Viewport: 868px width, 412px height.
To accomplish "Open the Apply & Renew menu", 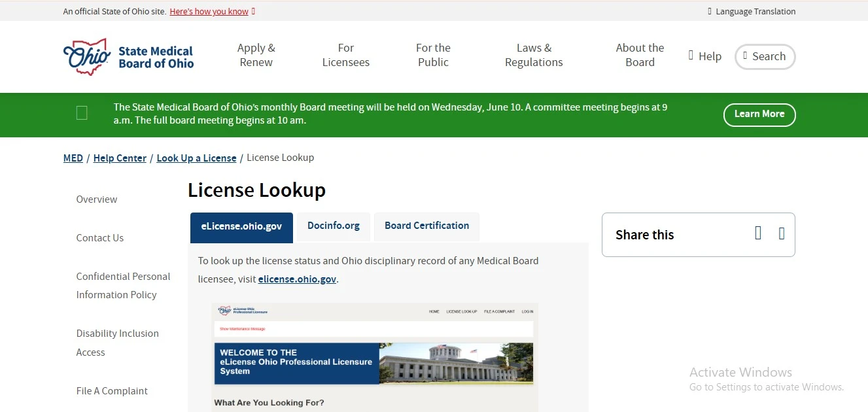I will pyautogui.click(x=256, y=55).
